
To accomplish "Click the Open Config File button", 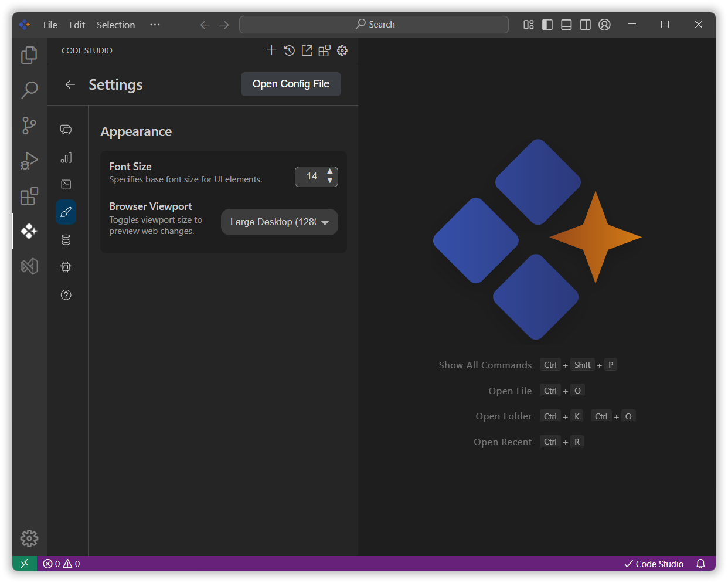I will point(291,84).
